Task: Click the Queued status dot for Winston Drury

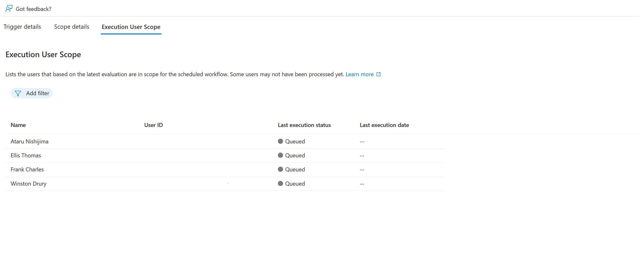Action: [x=280, y=183]
